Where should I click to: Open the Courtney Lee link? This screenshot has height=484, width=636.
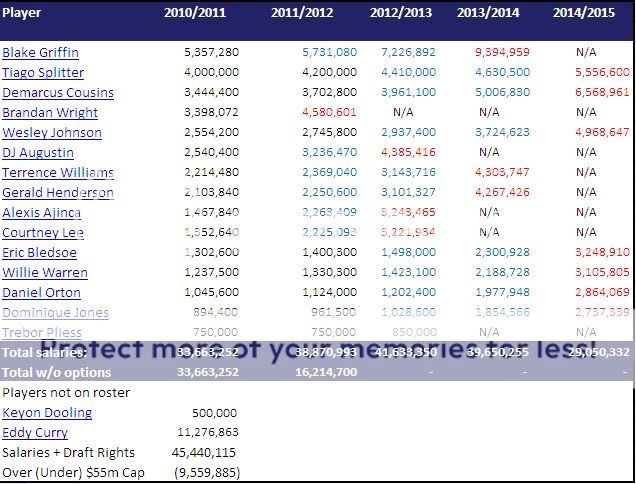[43, 232]
